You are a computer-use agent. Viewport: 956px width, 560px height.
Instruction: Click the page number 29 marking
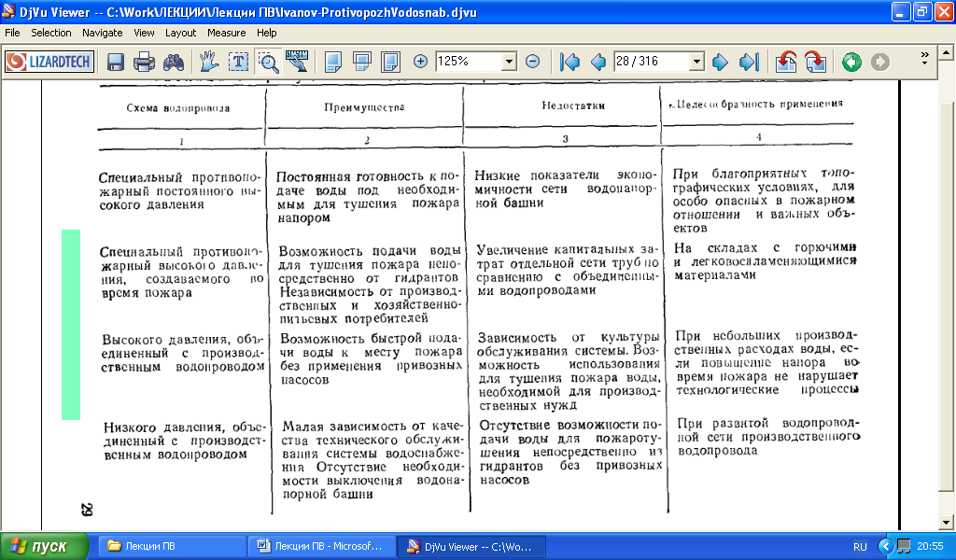click(x=86, y=510)
